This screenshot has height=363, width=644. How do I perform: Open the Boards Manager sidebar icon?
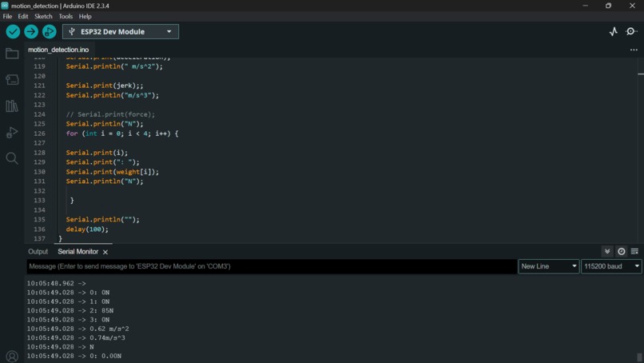pos(12,80)
